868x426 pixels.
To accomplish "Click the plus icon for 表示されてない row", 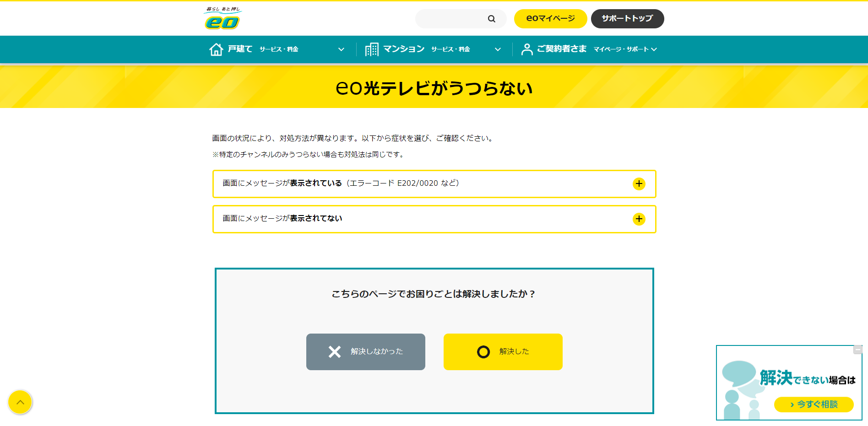I will click(639, 219).
